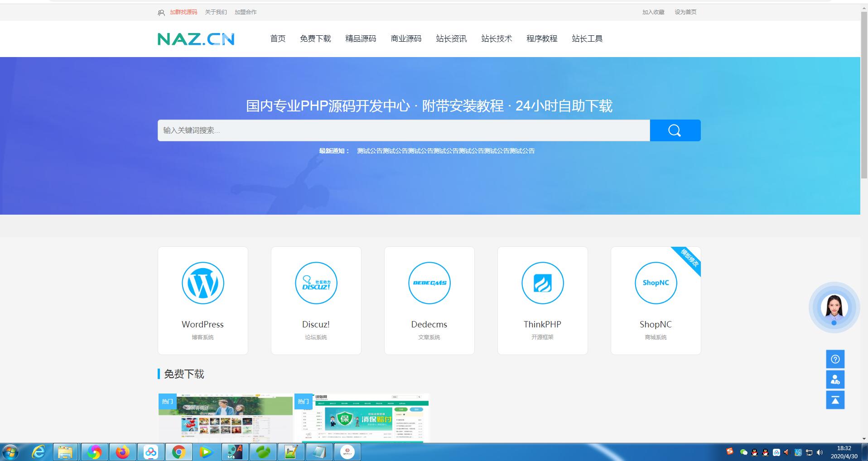Viewport: 868px width, 461px height.
Task: Select the Discuz! circular logo
Action: (x=316, y=283)
